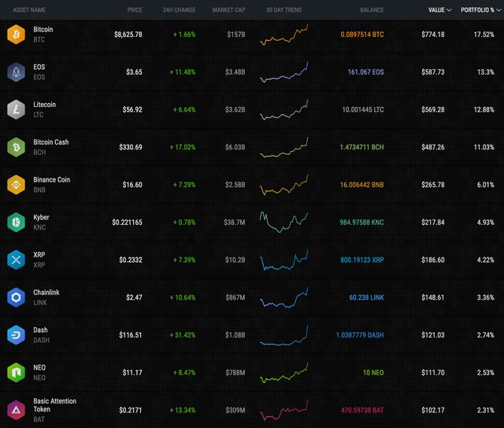Click the balance 984.97588 KNC

pos(362,222)
